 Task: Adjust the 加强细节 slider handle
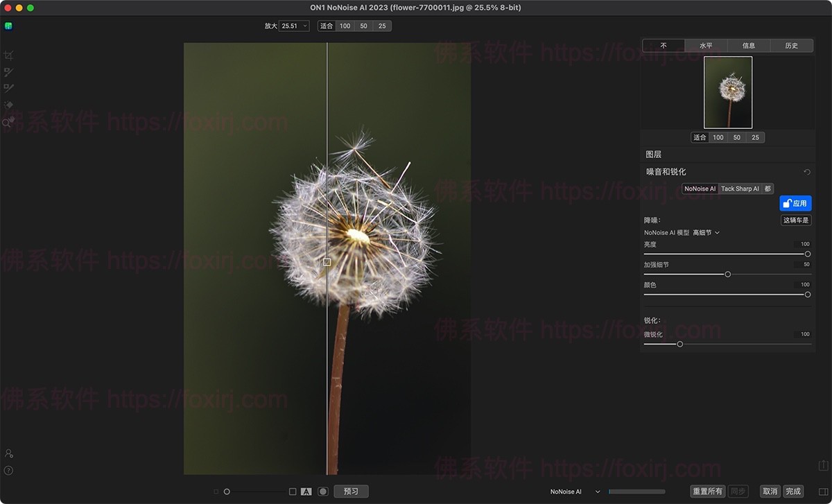(727, 275)
